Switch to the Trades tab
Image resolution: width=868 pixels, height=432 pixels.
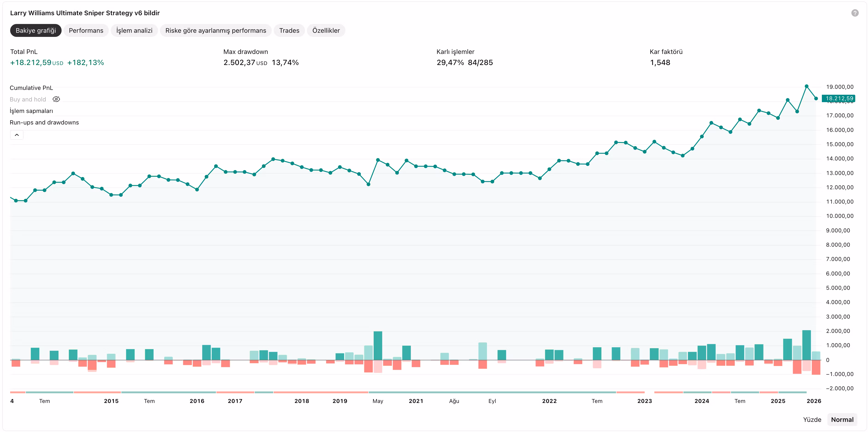pyautogui.click(x=289, y=31)
